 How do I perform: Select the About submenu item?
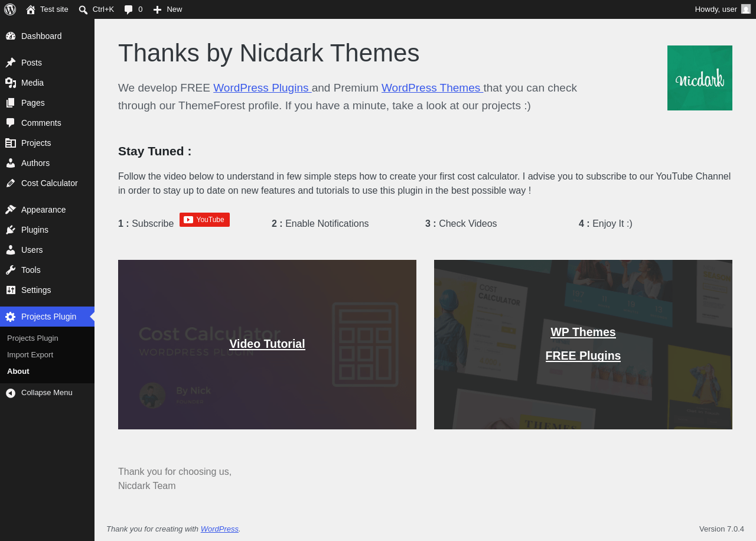point(18,371)
